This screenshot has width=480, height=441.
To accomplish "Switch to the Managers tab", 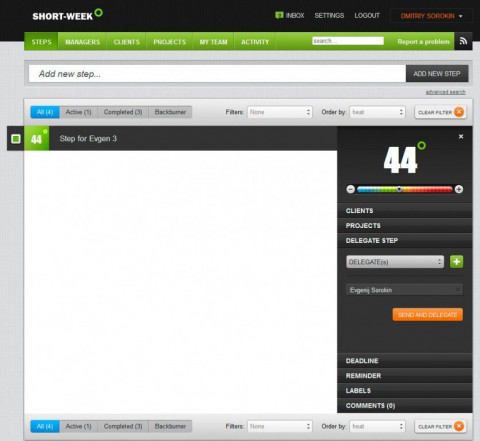I will click(82, 42).
